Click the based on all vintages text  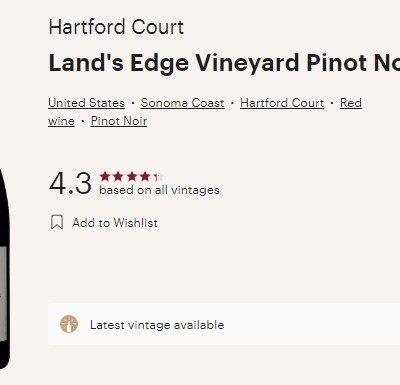click(x=159, y=190)
